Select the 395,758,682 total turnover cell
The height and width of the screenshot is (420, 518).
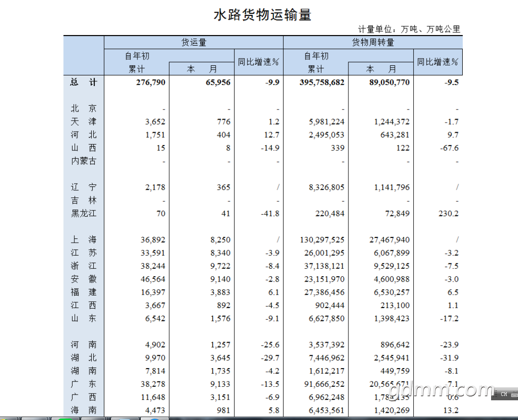322,82
